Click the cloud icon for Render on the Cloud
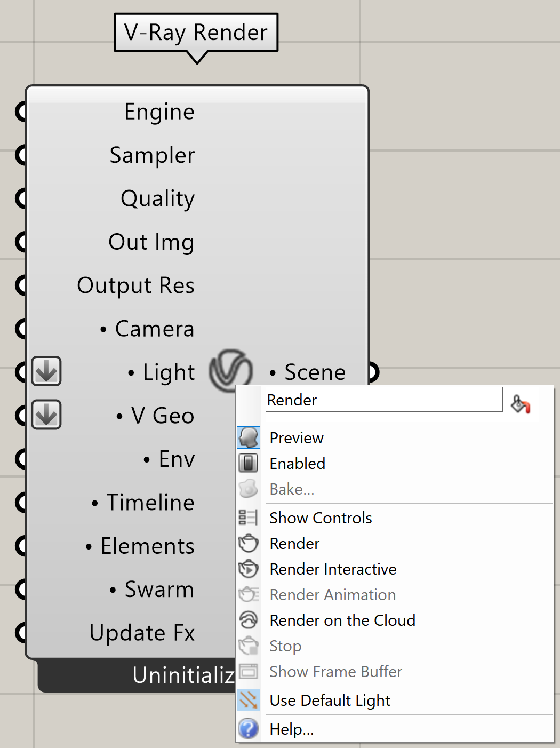 (249, 620)
